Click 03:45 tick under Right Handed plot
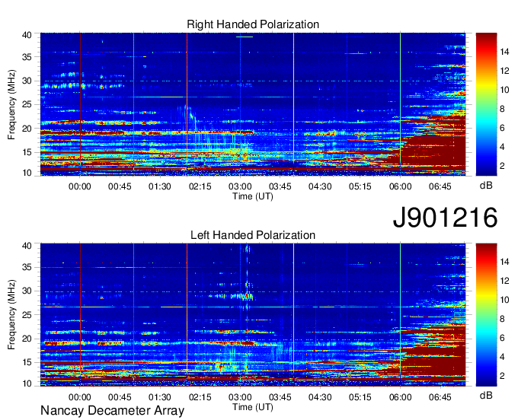518x420 pixels. [x=280, y=186]
